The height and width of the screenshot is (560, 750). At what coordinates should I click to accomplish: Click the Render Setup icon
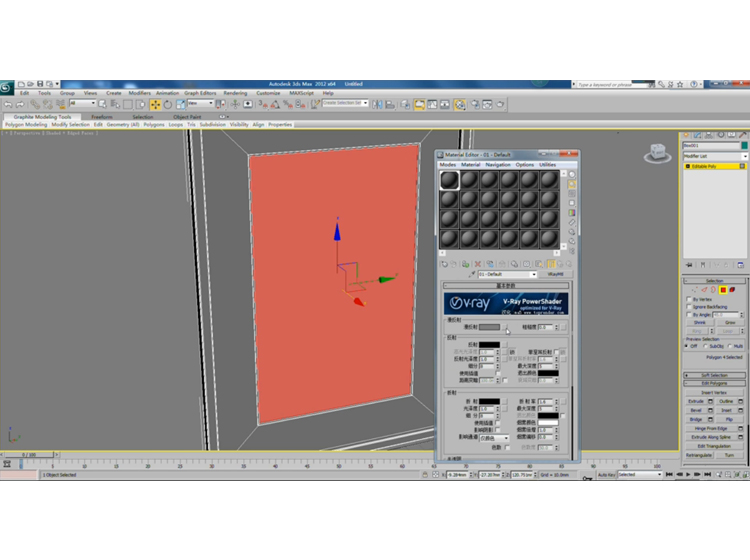[x=474, y=104]
